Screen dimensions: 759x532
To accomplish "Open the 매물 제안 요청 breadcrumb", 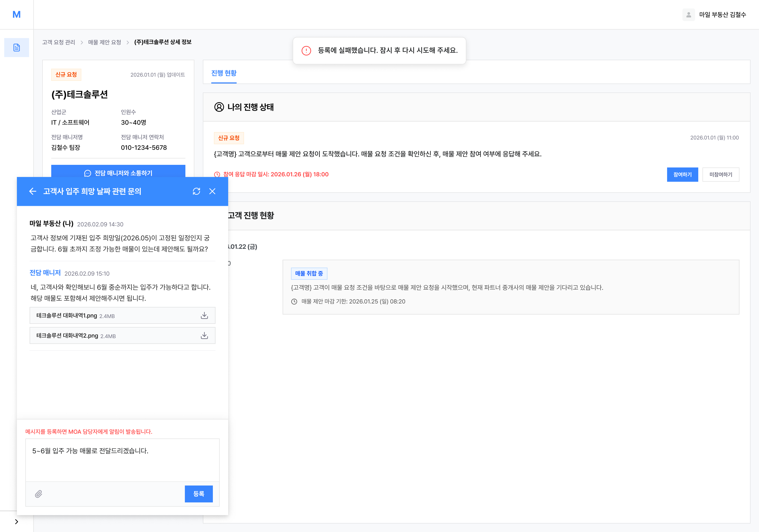I will [105, 42].
